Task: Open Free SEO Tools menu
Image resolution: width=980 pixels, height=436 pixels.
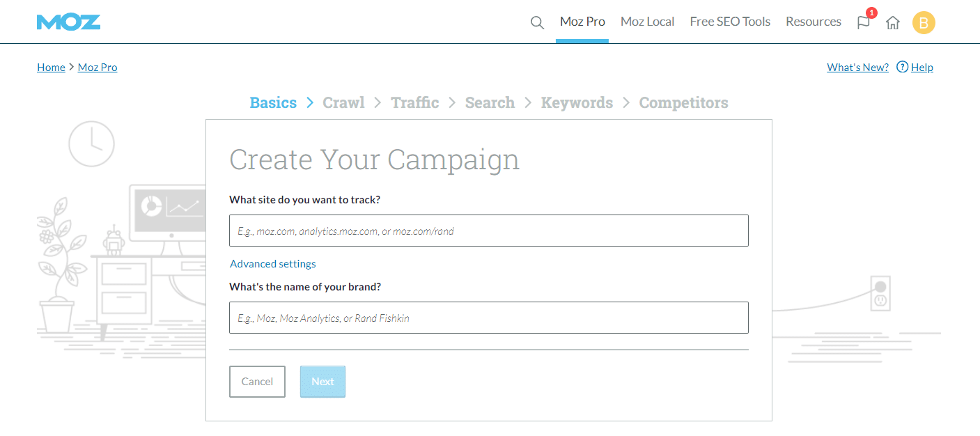Action: pyautogui.click(x=730, y=22)
